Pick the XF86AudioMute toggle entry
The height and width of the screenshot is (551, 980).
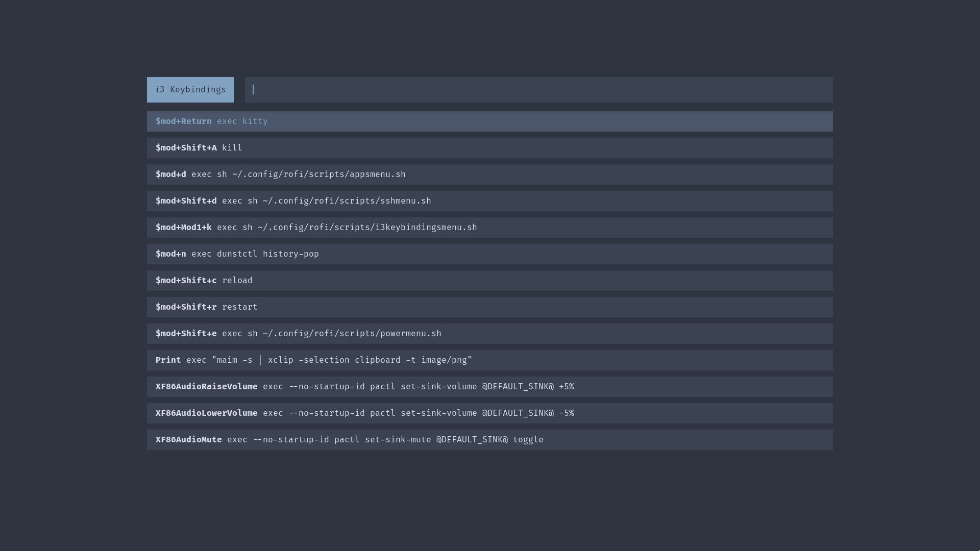489,440
